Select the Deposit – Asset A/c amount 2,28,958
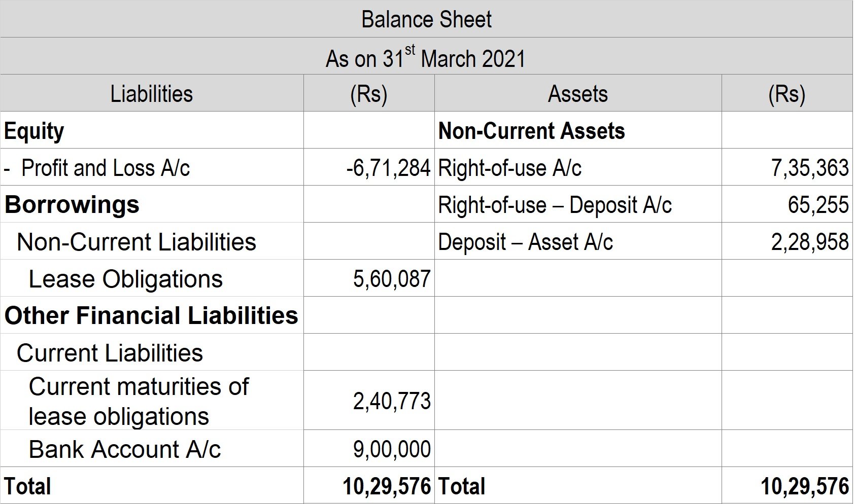The height and width of the screenshot is (504, 855). pos(810,242)
